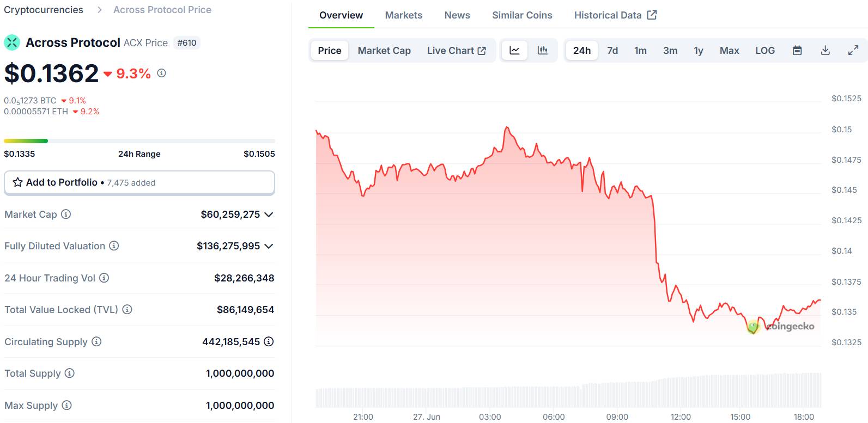This screenshot has width=868, height=423.
Task: Click the Across Protocol logo icon
Action: pos(12,42)
